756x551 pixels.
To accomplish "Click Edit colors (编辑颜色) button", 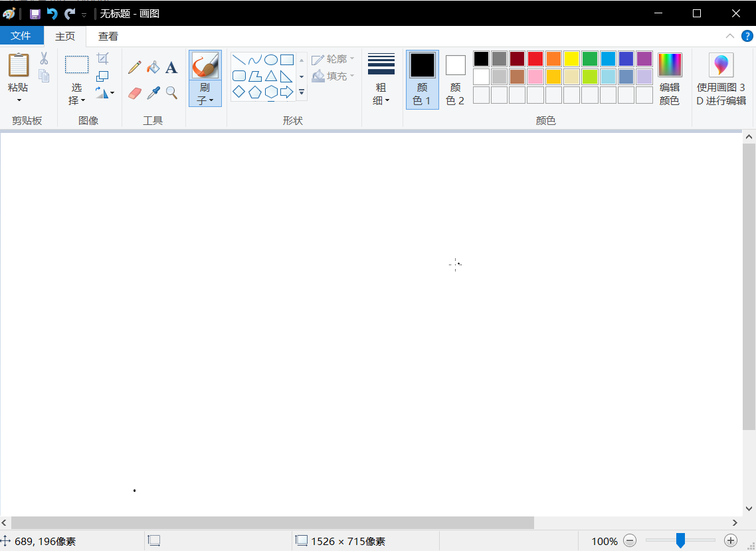I will 670,80.
